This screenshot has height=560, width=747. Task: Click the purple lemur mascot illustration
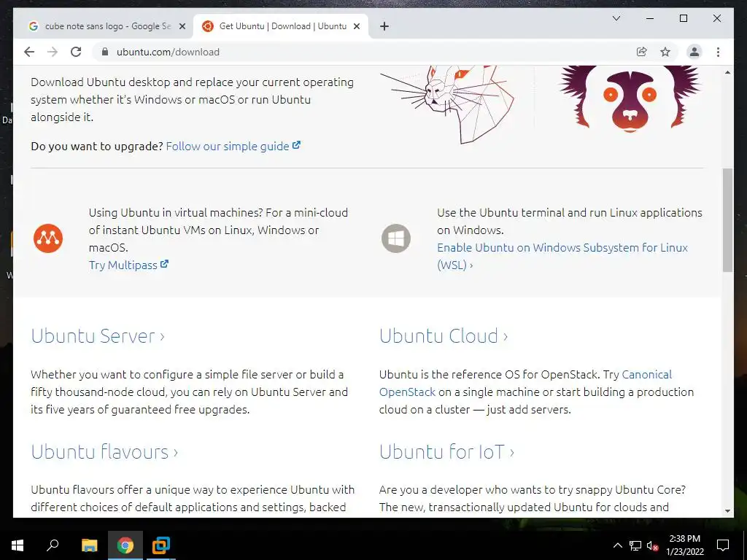click(x=630, y=98)
